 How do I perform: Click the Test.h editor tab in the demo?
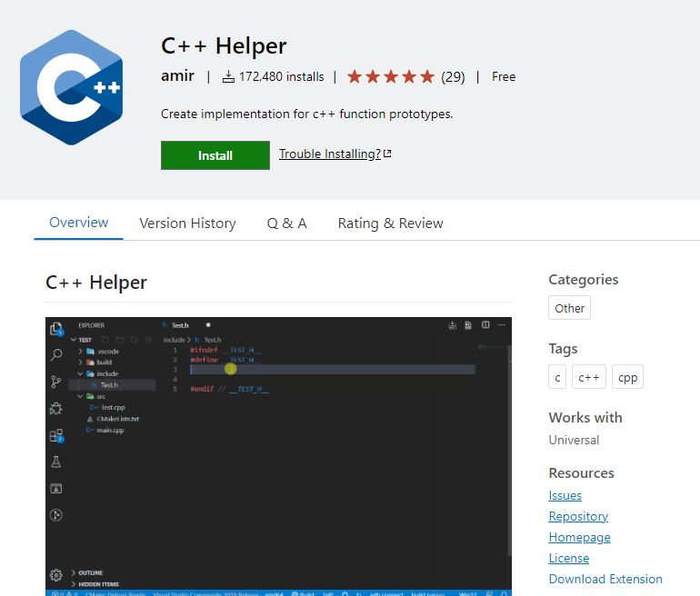pyautogui.click(x=178, y=325)
